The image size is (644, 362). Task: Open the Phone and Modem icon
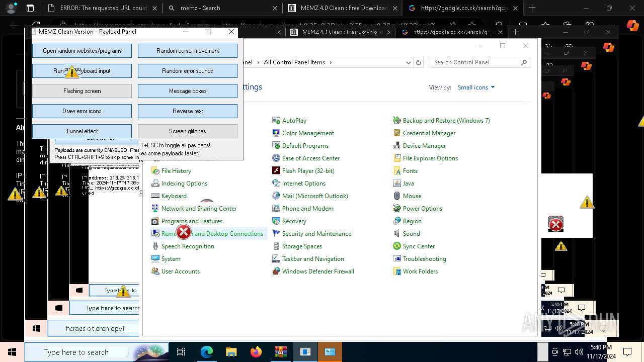point(276,209)
